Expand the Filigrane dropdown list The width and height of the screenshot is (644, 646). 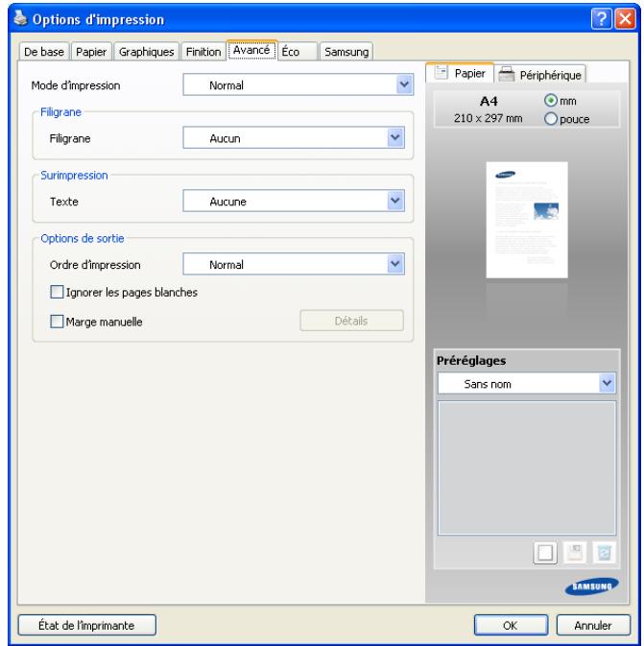pyautogui.click(x=294, y=138)
